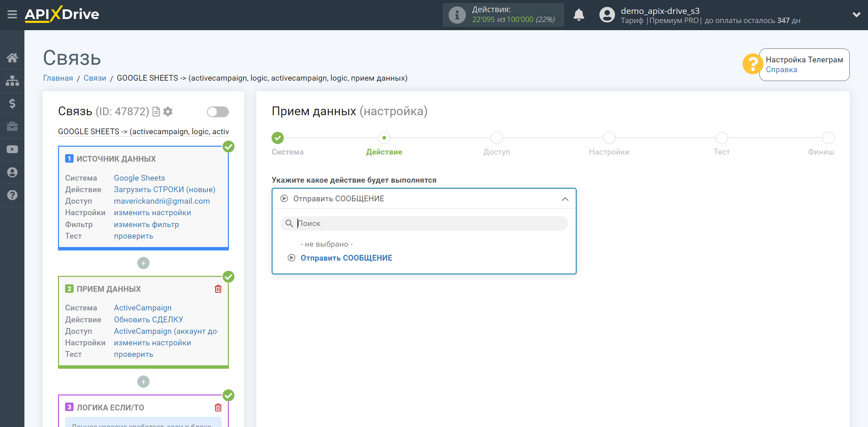868x427 pixels.
Task: Go to Связи breadcrumb
Action: (x=95, y=78)
